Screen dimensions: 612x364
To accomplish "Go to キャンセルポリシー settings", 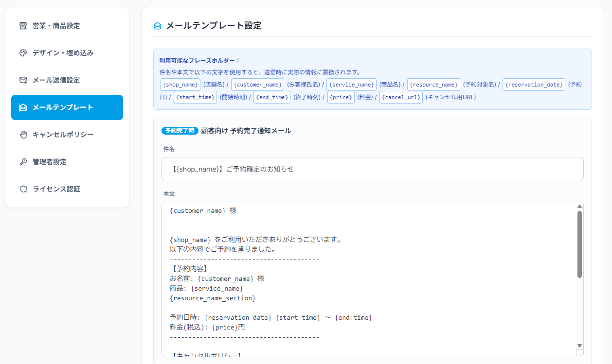I will (67, 135).
